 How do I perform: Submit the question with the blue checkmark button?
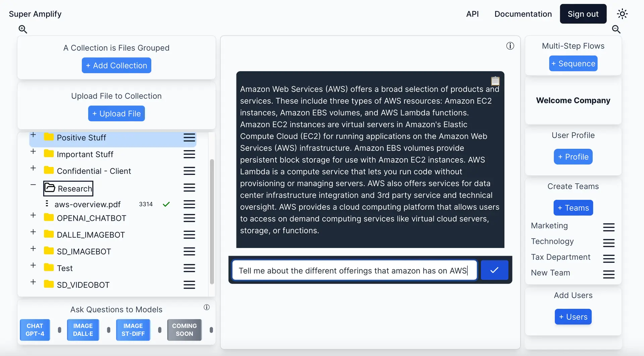(494, 270)
